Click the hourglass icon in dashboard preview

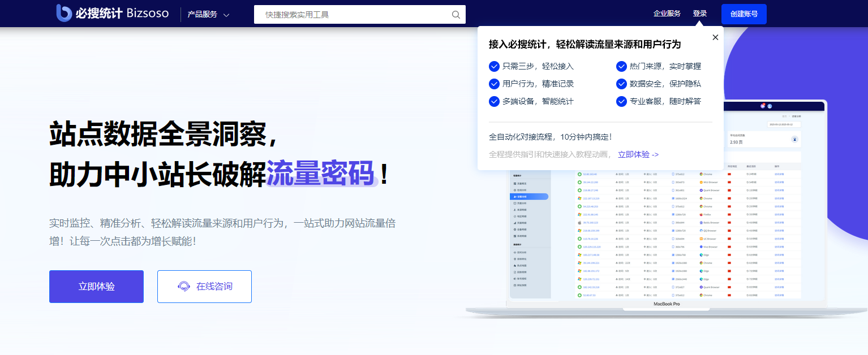click(795, 139)
